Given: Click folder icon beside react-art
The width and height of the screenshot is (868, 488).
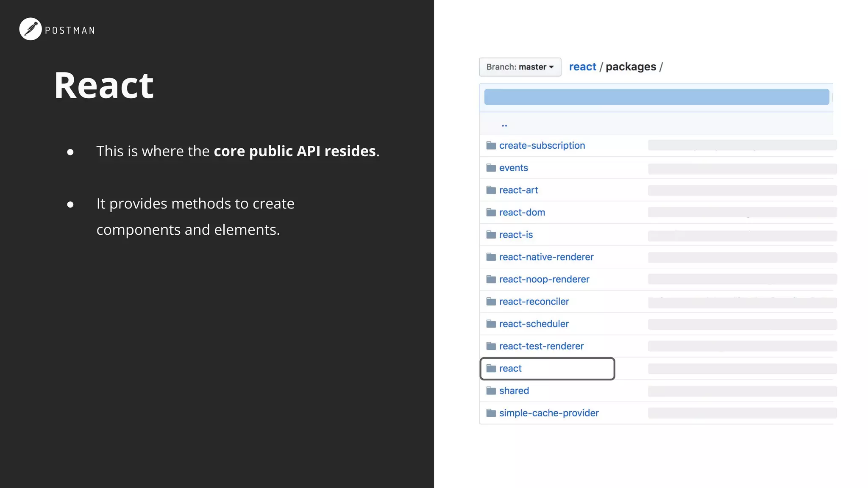Looking at the screenshot, I should point(491,190).
